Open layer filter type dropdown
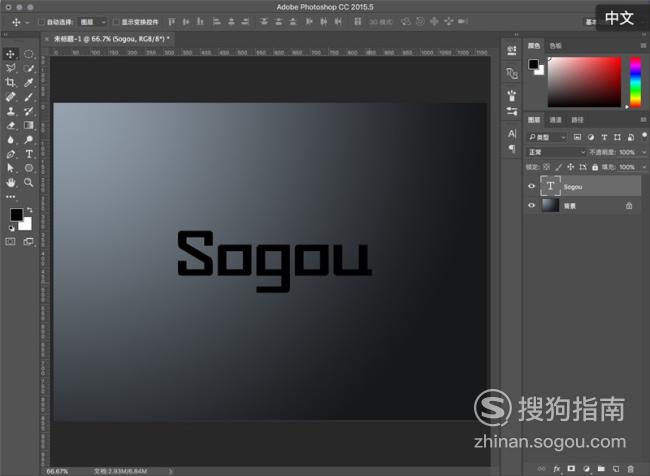650x476 pixels. click(x=546, y=137)
